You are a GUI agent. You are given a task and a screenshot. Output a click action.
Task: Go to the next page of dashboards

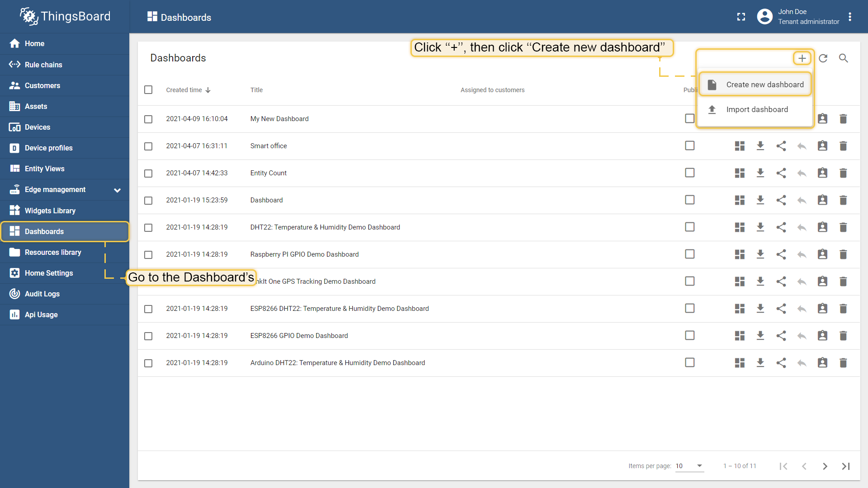[825, 466]
